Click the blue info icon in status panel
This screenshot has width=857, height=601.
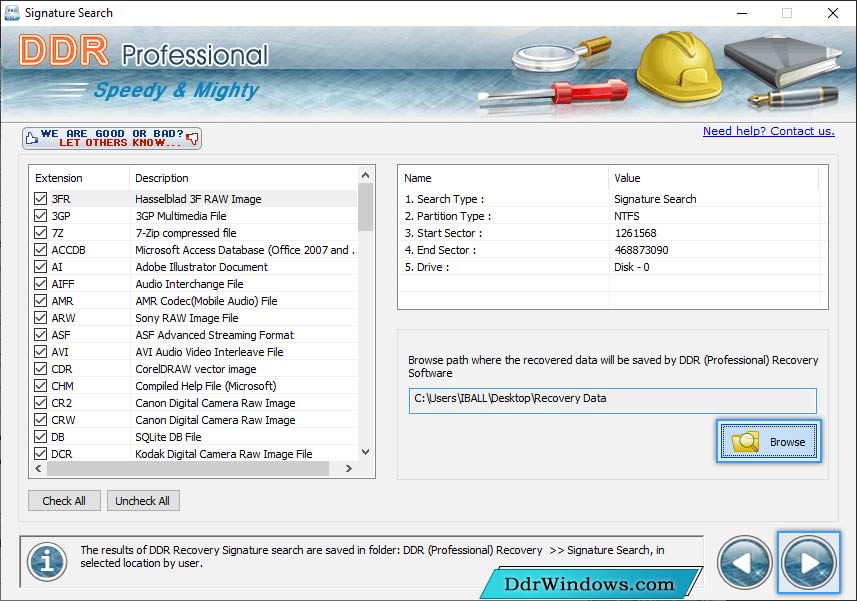coord(48,561)
